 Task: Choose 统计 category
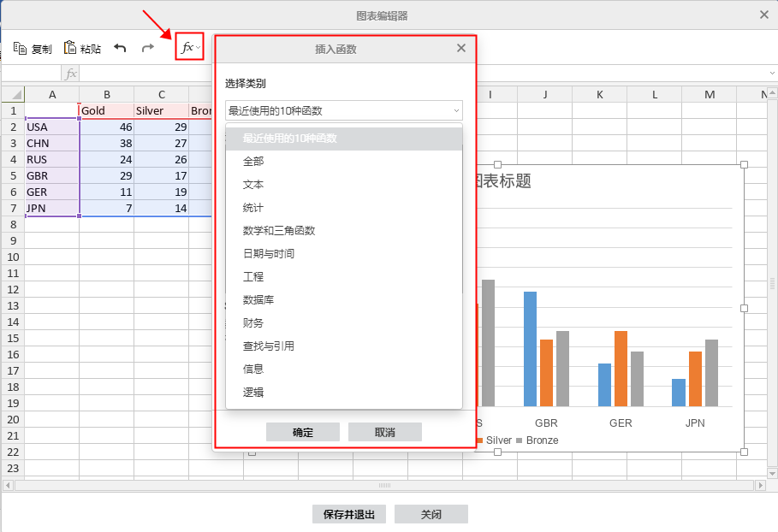pos(344,207)
